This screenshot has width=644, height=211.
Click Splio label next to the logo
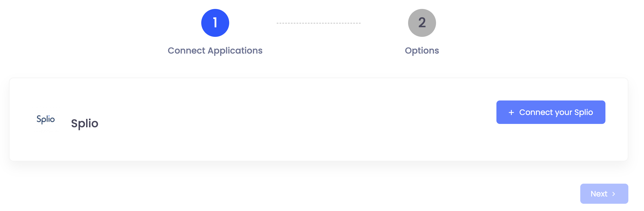84,123
